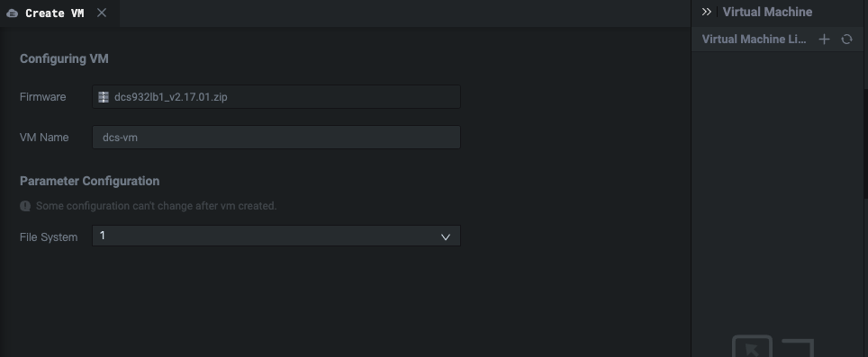Viewport: 868px width, 357px height.
Task: Collapse the Virtual Machine side panel
Action: pyautogui.click(x=706, y=12)
